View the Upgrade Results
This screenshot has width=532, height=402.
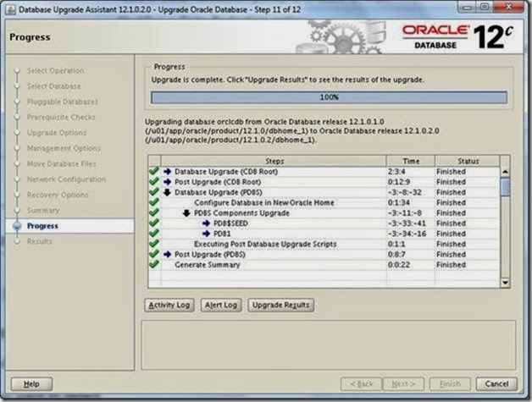pyautogui.click(x=281, y=305)
